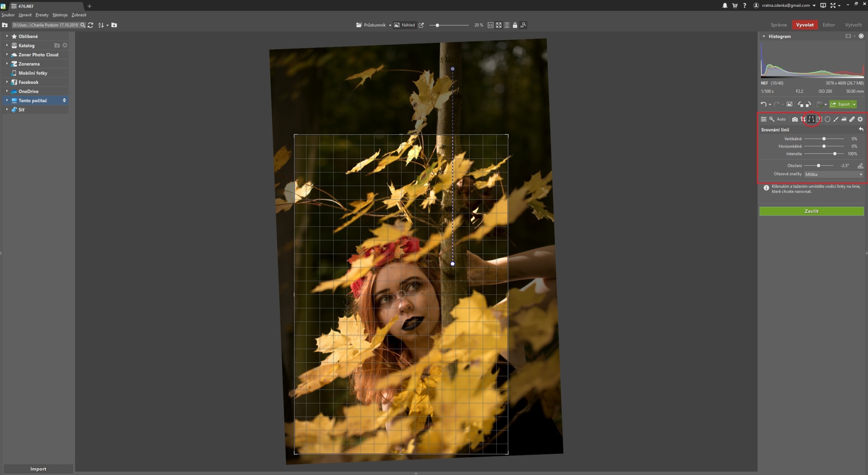The image size is (868, 475).
Task: Toggle the zoom lock padlock
Action: tap(515, 25)
